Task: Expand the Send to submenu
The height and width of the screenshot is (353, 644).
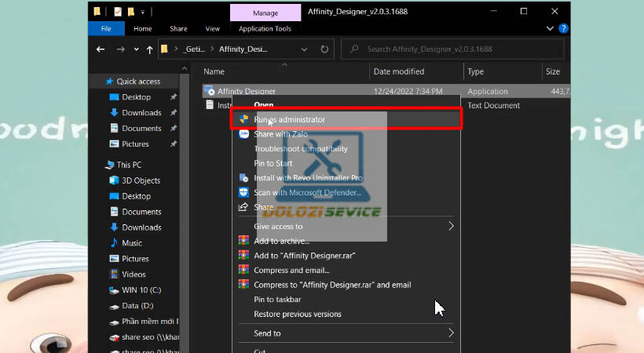Action: click(x=451, y=333)
